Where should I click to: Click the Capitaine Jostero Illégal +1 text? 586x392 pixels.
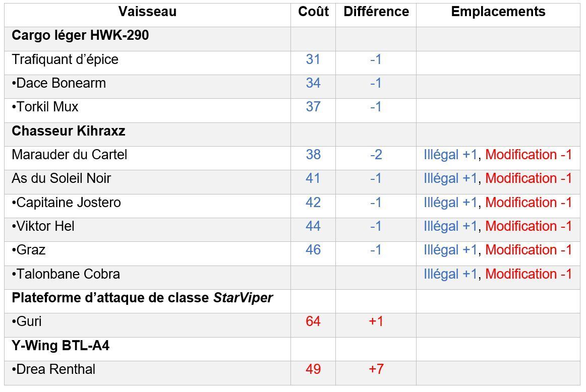click(x=451, y=203)
